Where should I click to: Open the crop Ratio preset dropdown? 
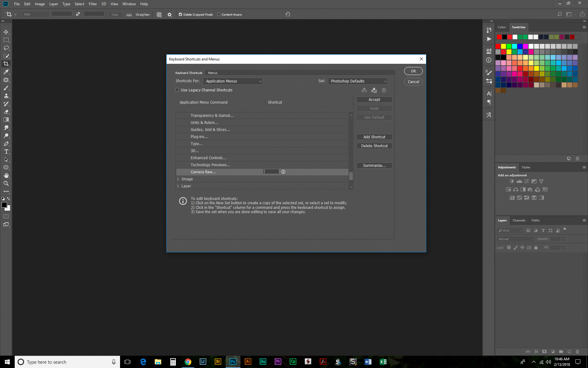[x=36, y=14]
